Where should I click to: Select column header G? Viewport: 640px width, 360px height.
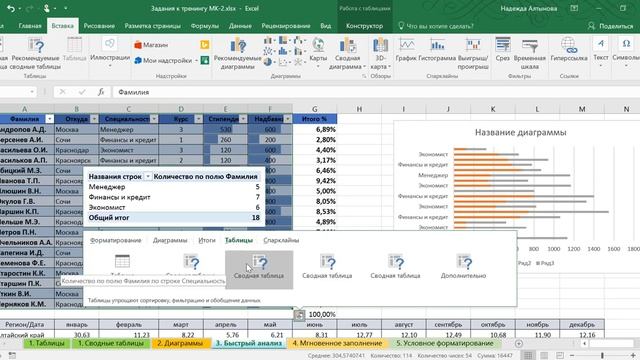click(x=315, y=109)
